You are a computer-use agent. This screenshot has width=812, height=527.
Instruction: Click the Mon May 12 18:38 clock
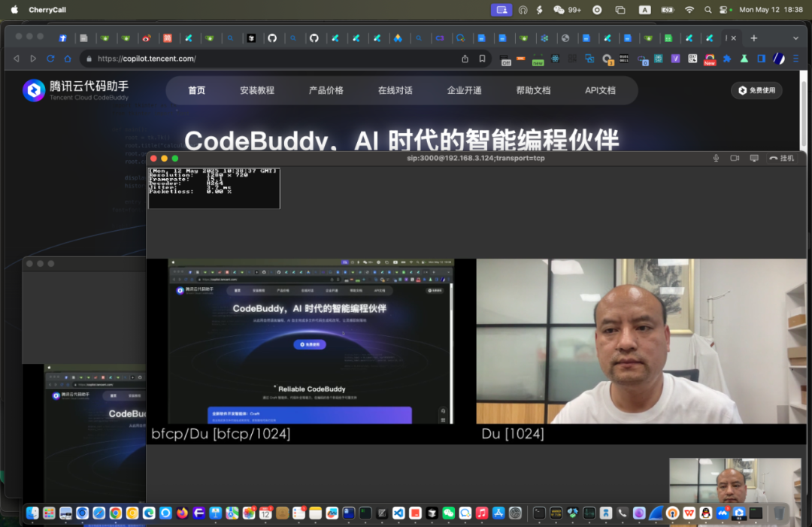tap(771, 9)
